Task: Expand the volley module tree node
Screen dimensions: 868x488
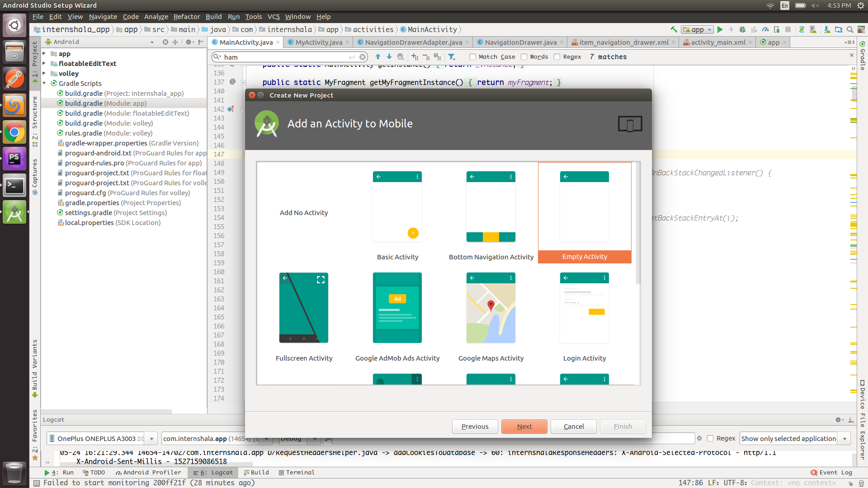Action: coord(44,73)
